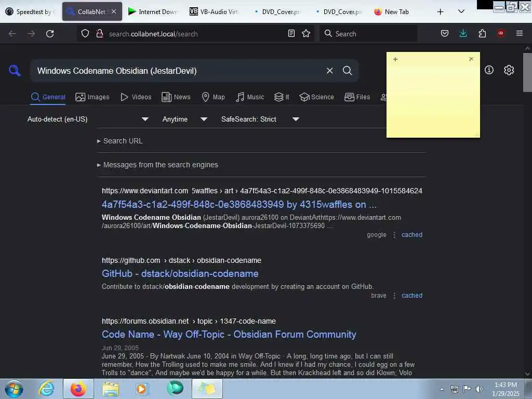The width and height of the screenshot is (532, 399).
Task: Toggle reader view icon in address bar
Action: tap(291, 33)
